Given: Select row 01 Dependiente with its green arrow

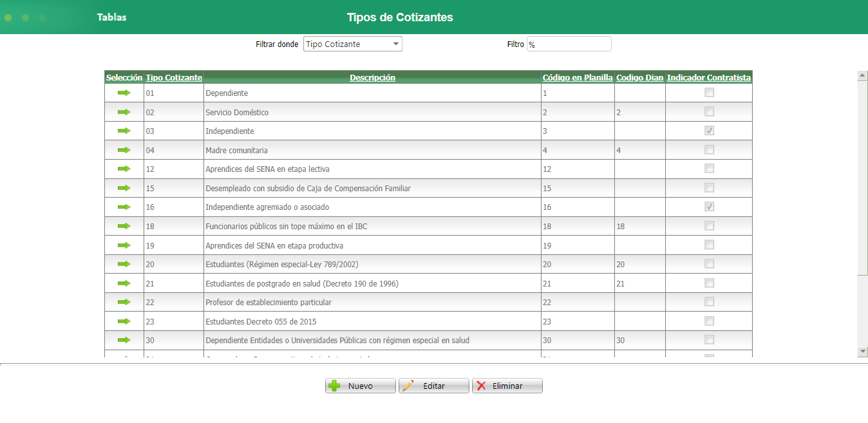Looking at the screenshot, I should 124,93.
